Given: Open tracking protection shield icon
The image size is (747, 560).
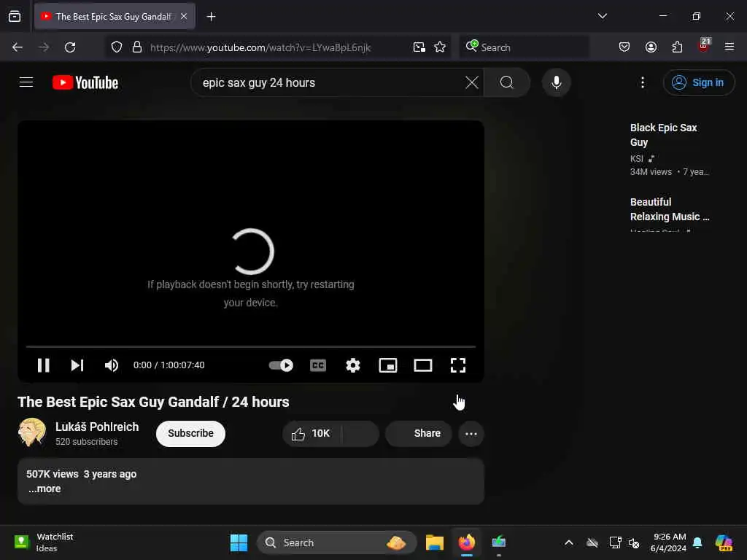Looking at the screenshot, I should click(117, 47).
